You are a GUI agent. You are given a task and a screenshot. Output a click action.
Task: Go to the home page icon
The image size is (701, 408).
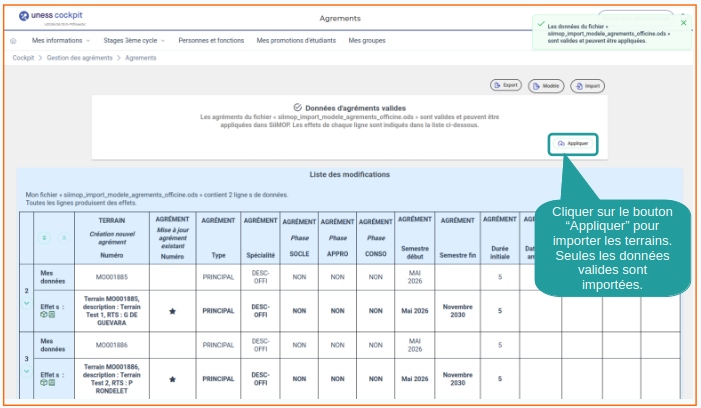click(x=13, y=41)
